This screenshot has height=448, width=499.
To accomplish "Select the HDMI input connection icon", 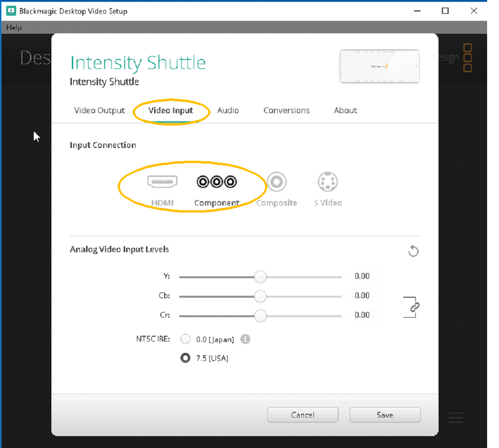I will point(162,182).
